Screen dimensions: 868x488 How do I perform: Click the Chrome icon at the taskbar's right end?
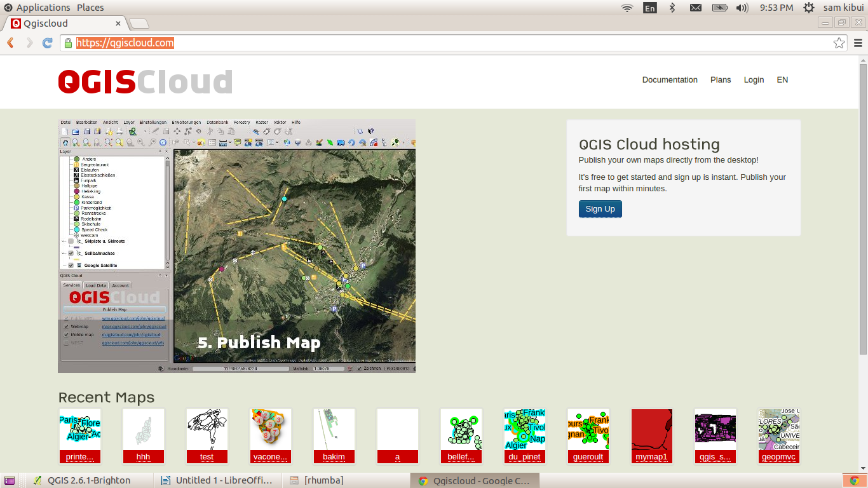coord(855,481)
